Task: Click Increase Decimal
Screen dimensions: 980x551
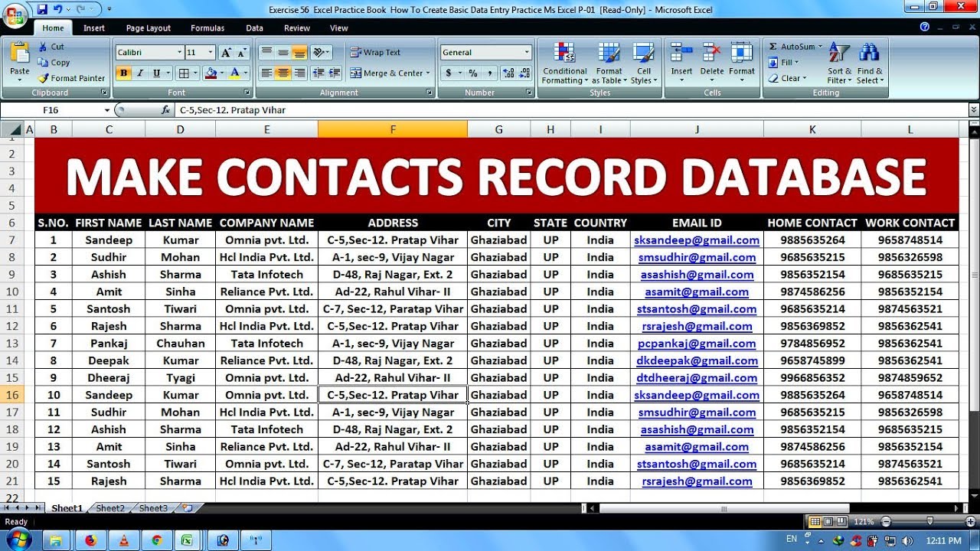Action: coord(507,73)
